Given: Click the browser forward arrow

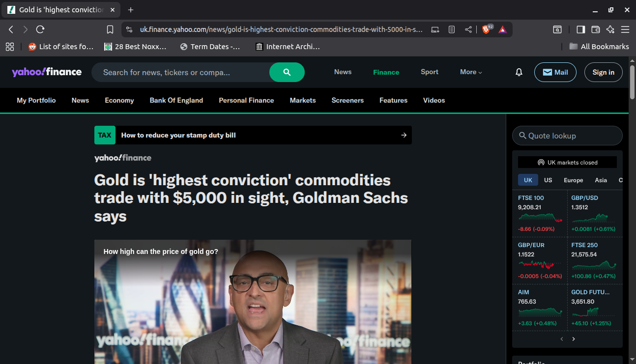Looking at the screenshot, I should click(x=26, y=29).
